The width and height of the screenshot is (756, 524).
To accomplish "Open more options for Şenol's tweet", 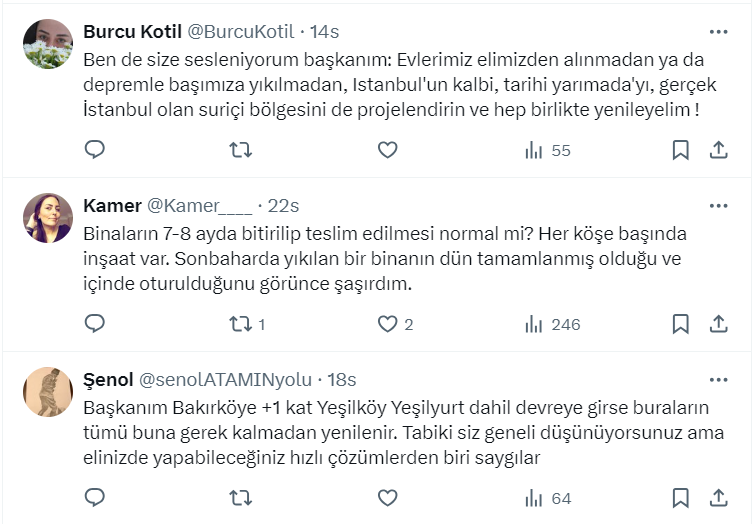I will click(718, 379).
